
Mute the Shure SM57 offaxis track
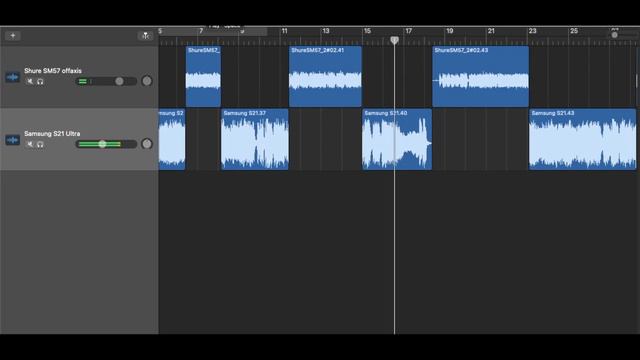click(x=30, y=81)
